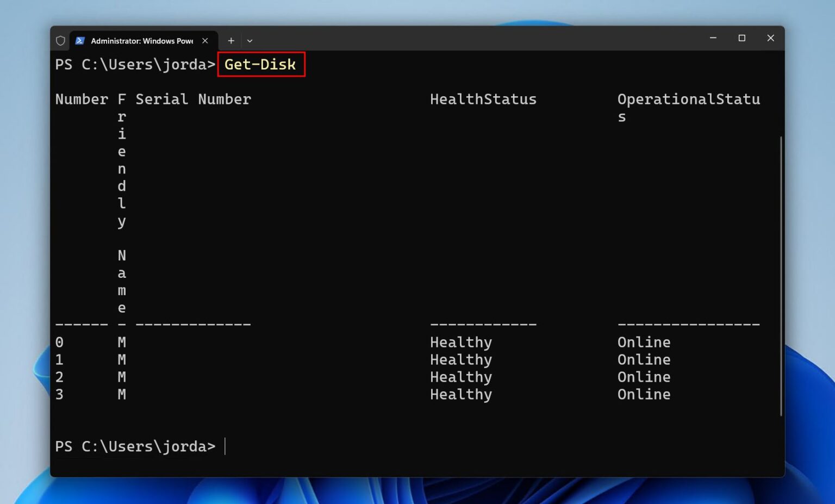Click the PowerShell icon on the tab
This screenshot has height=504, width=835.
point(79,40)
